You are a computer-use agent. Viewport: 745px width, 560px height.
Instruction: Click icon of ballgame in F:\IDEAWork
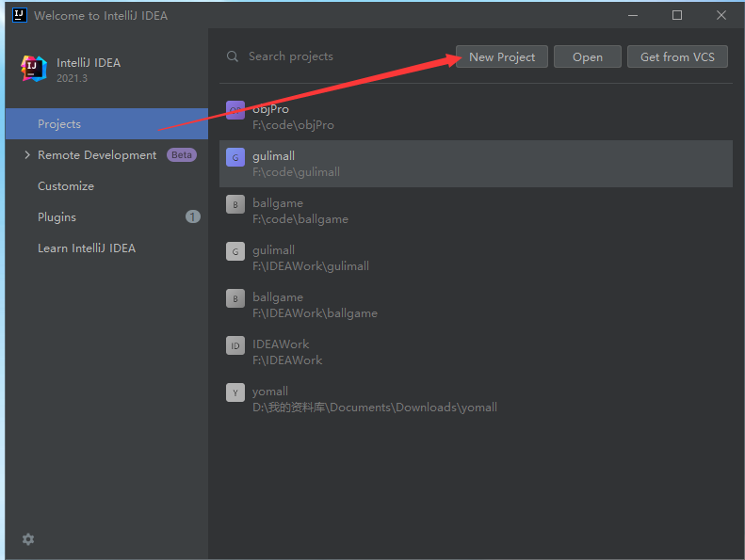pos(235,298)
